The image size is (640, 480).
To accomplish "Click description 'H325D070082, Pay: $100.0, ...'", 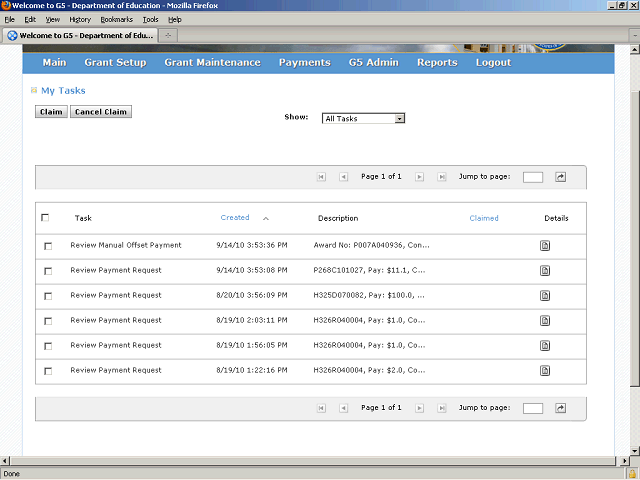I will point(369,295).
